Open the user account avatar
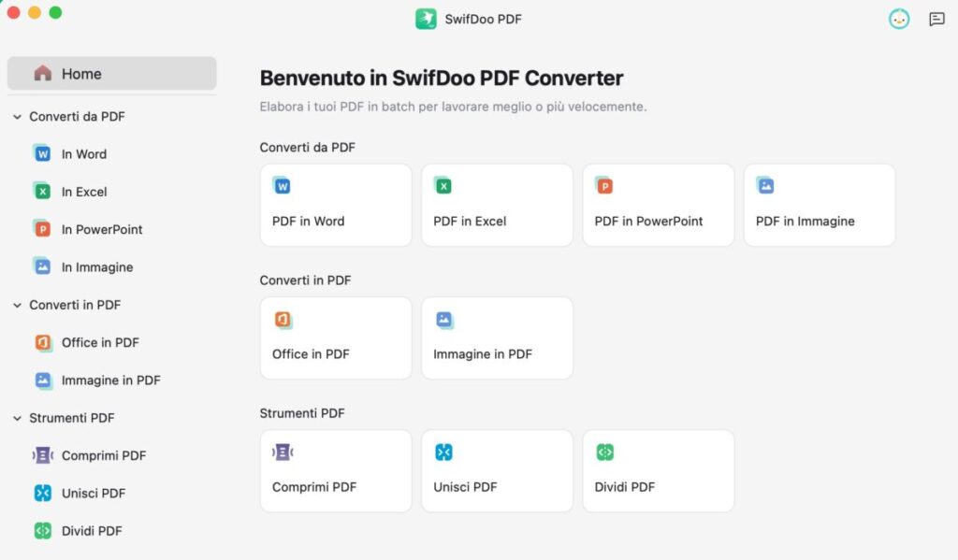 point(899,20)
